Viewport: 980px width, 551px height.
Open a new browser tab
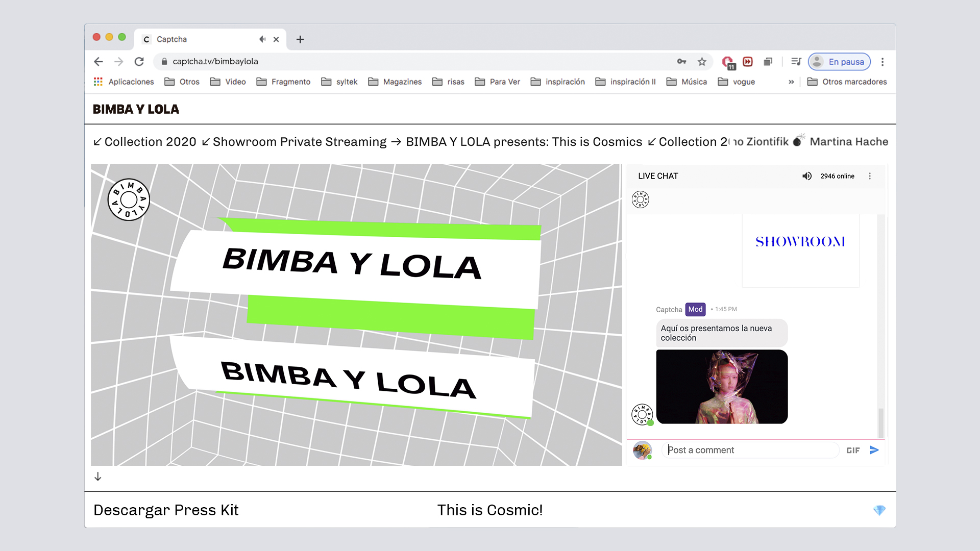(300, 39)
